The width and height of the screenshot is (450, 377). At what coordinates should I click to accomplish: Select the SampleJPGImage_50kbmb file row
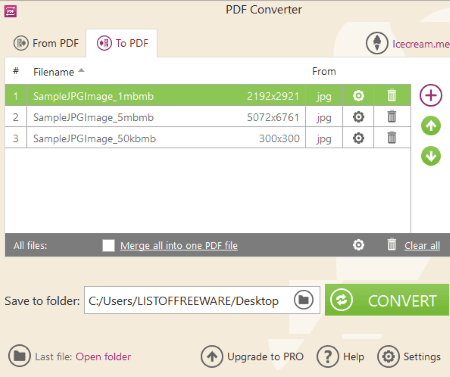click(x=208, y=138)
